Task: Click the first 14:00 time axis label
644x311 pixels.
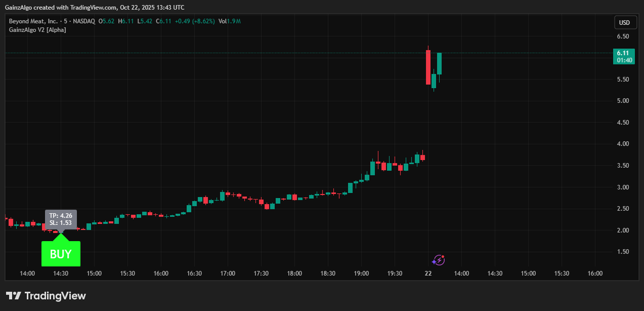Action: tap(27, 273)
